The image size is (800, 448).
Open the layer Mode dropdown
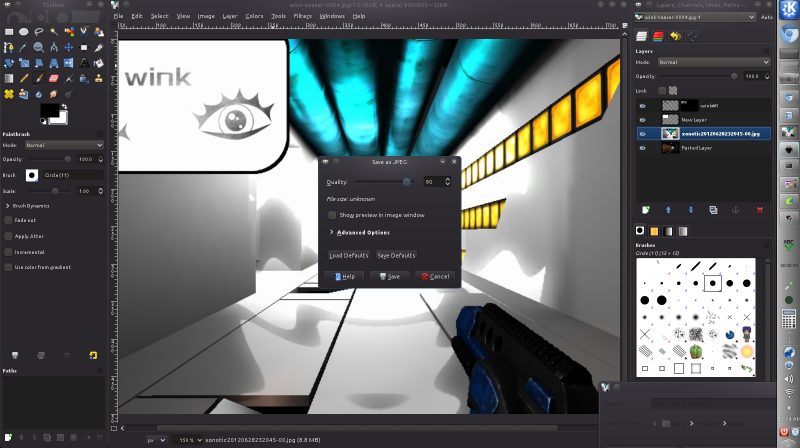point(713,62)
